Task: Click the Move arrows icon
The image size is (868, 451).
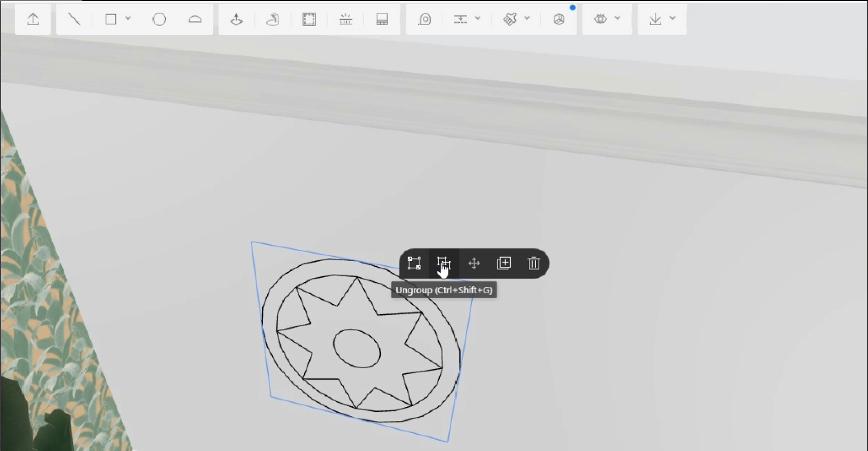Action: 474,264
